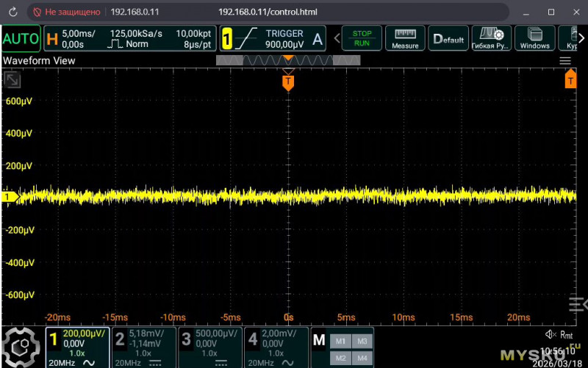
Task: Select the M1 math channel button
Action: [340, 341]
